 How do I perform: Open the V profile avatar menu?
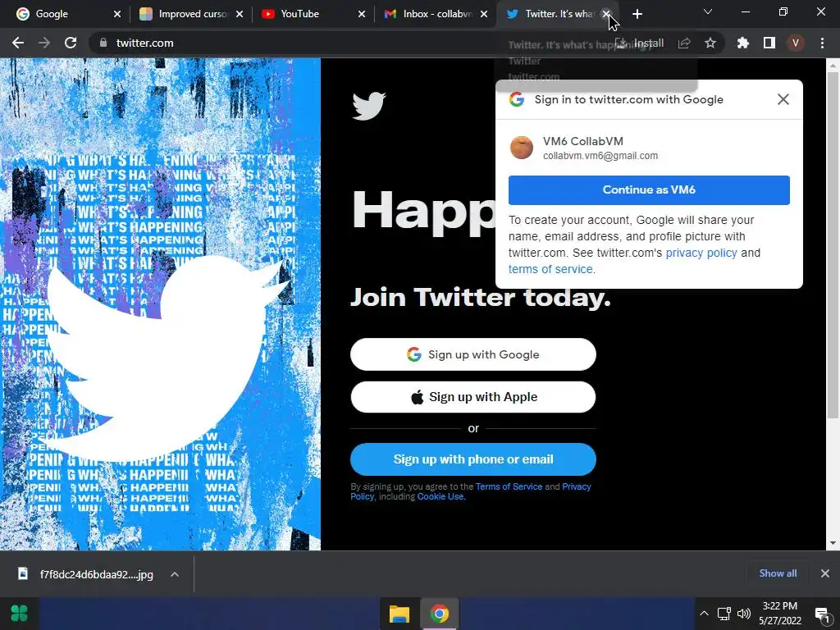coord(796,43)
